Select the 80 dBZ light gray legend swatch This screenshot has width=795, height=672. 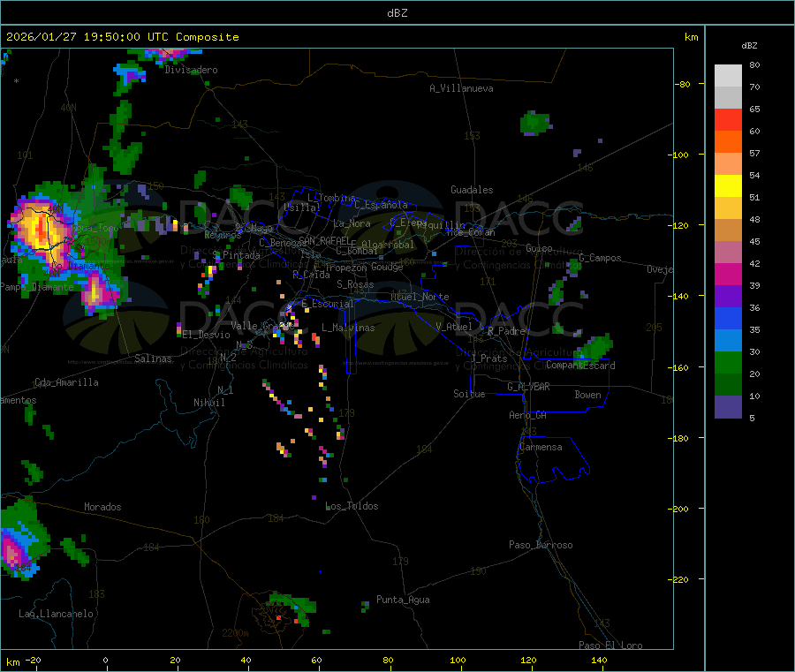pos(728,76)
